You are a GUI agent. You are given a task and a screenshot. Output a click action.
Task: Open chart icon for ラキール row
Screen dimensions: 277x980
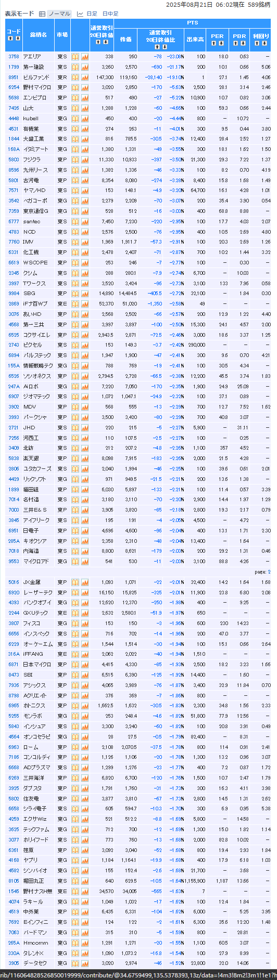coord(85,902)
